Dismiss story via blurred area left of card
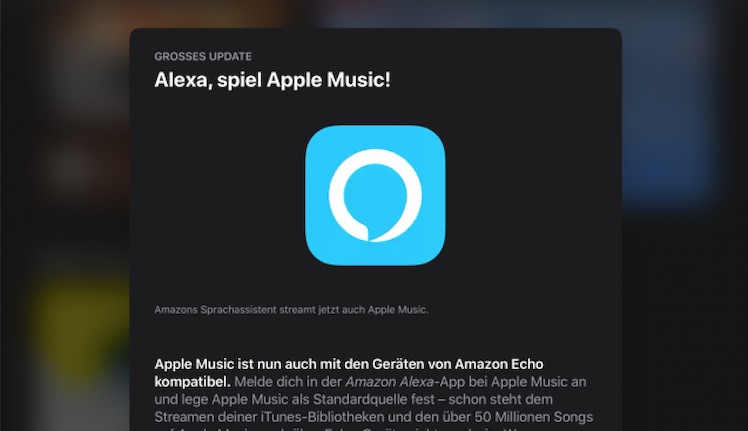 (64, 215)
